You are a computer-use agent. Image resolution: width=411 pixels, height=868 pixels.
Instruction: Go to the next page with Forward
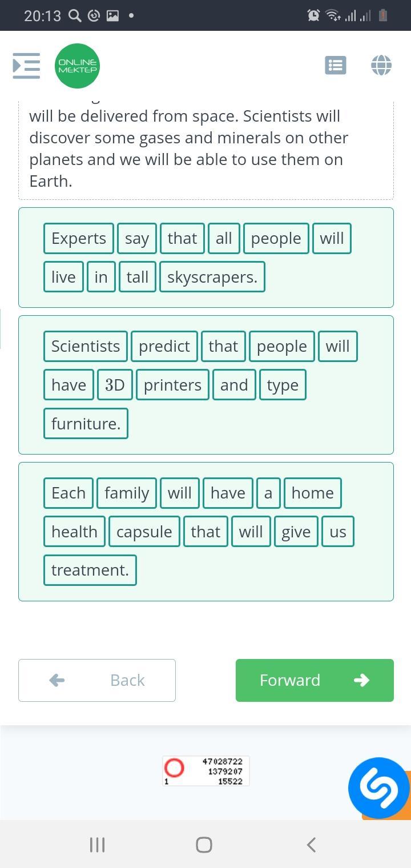coord(315,680)
